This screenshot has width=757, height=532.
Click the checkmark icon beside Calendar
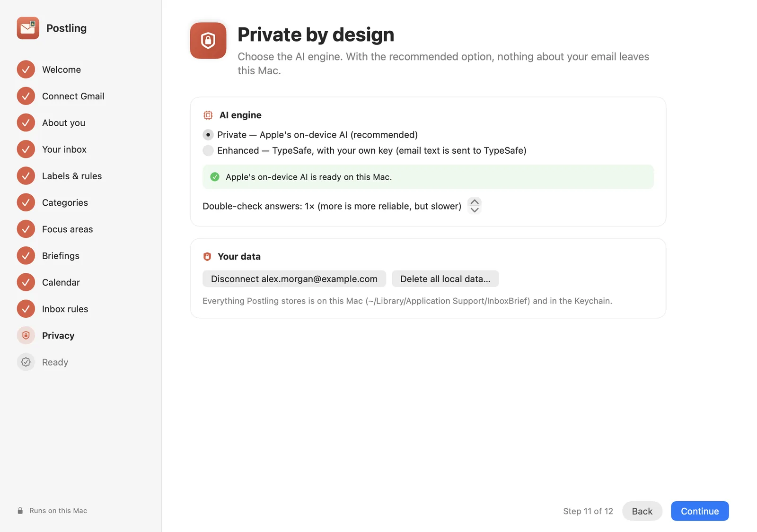26,282
